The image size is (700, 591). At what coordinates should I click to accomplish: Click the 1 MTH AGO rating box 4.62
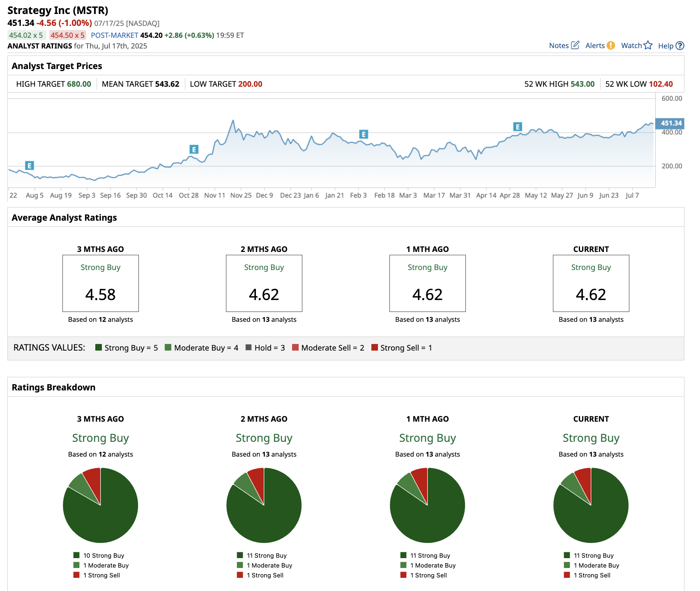pos(428,283)
